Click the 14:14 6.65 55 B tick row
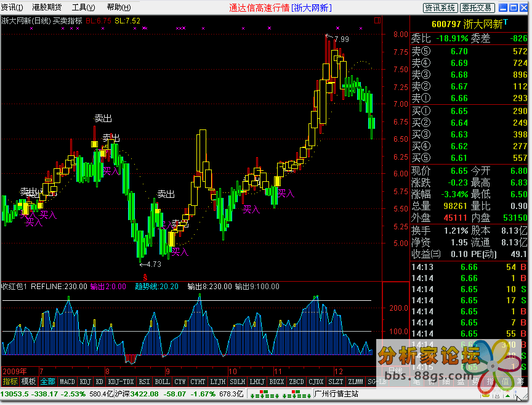Image resolution: width=532 pixels, height=405 pixels. 469,333
